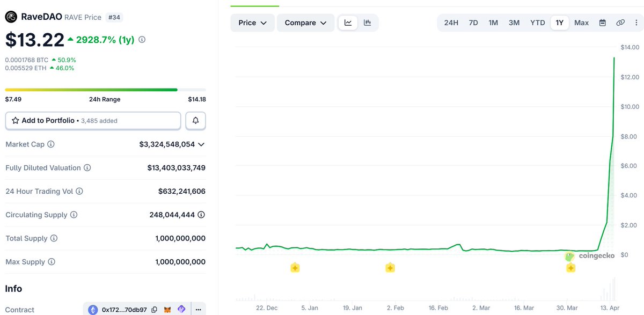This screenshot has height=315, width=644.
Task: Copy the contract address
Action: click(x=155, y=310)
